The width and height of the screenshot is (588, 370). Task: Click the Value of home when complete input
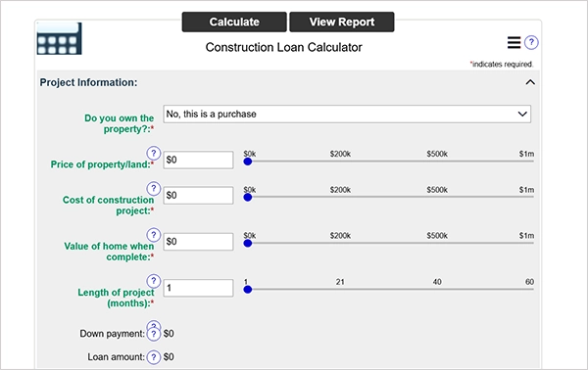(198, 242)
